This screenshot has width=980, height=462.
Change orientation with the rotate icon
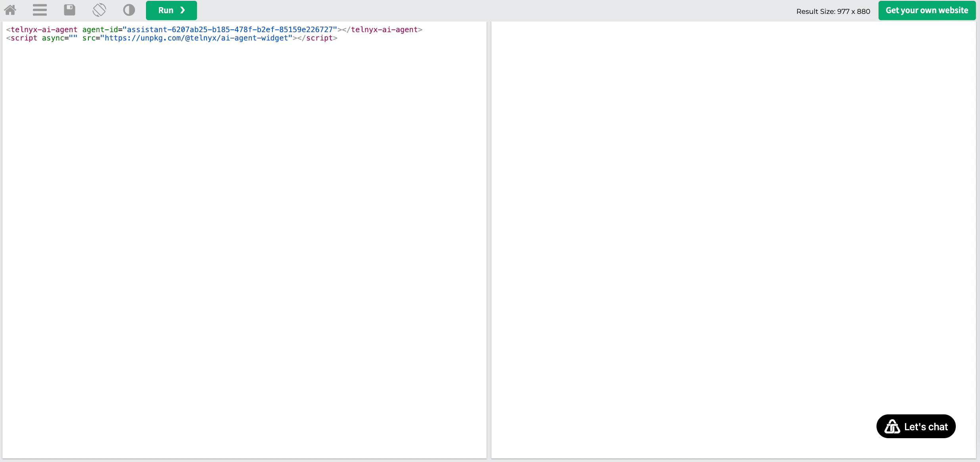click(x=99, y=10)
